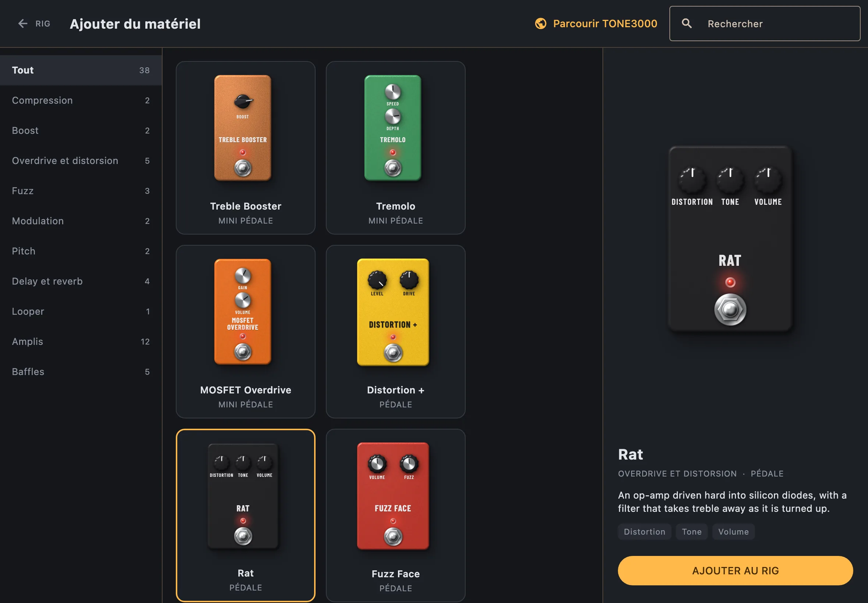Screen dimensions: 868x603
Task: Select the Tremolo mini pedal card
Action: pos(396,148)
